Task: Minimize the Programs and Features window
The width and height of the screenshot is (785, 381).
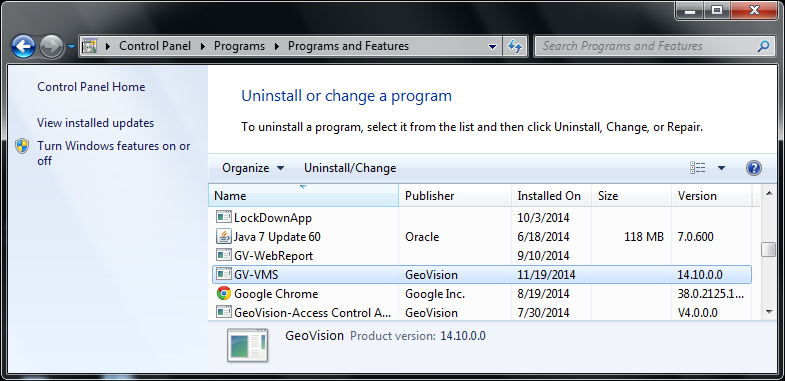Action: [689, 11]
